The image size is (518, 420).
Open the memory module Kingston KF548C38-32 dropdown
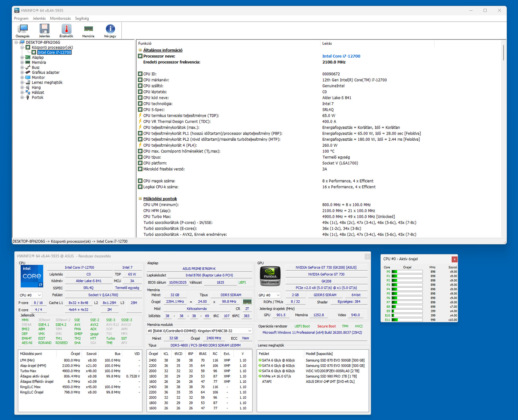click(199, 331)
